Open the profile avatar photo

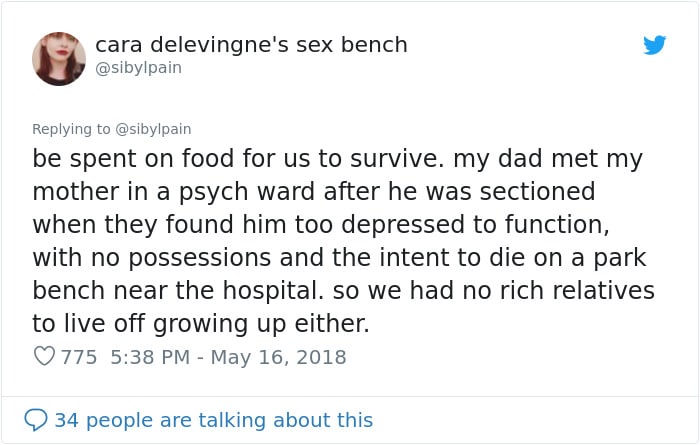(x=59, y=58)
